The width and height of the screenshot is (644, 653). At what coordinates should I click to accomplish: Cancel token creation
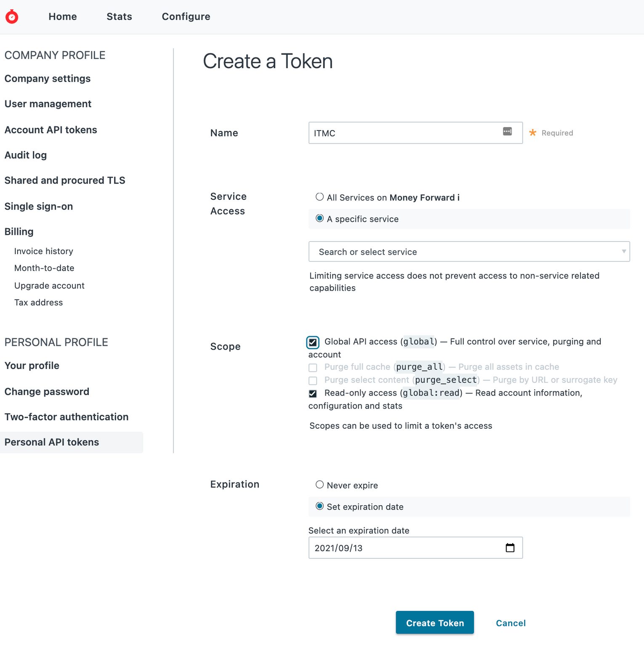(x=511, y=623)
